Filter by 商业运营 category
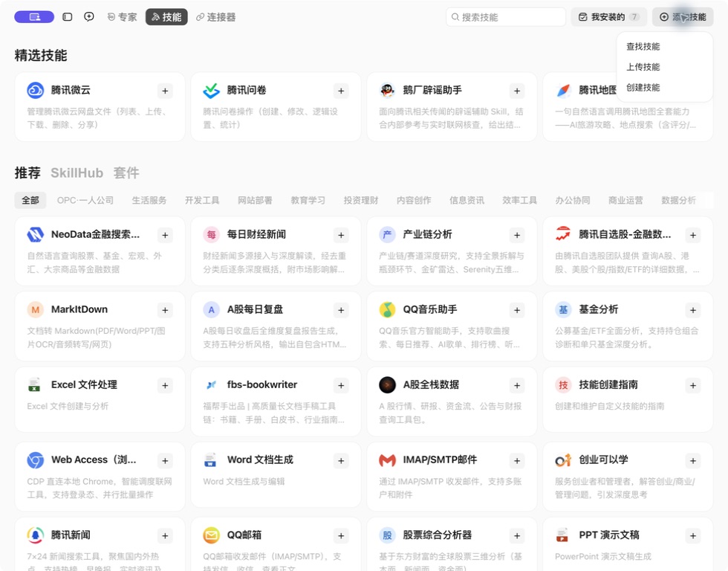The height and width of the screenshot is (571, 728). [x=625, y=200]
